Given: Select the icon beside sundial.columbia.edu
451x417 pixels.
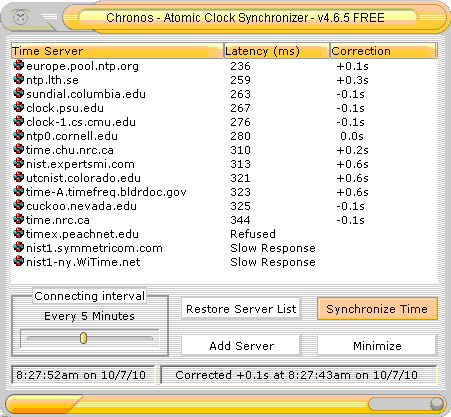Looking at the screenshot, I should point(19,93).
